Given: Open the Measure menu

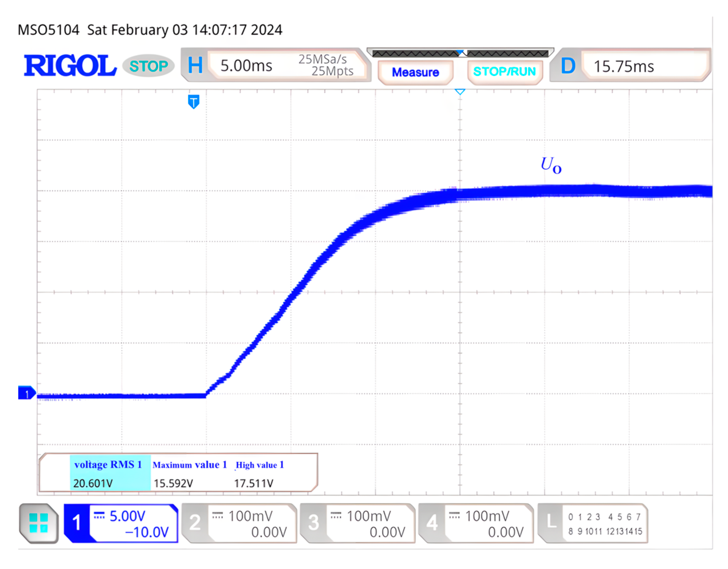Looking at the screenshot, I should (x=415, y=72).
